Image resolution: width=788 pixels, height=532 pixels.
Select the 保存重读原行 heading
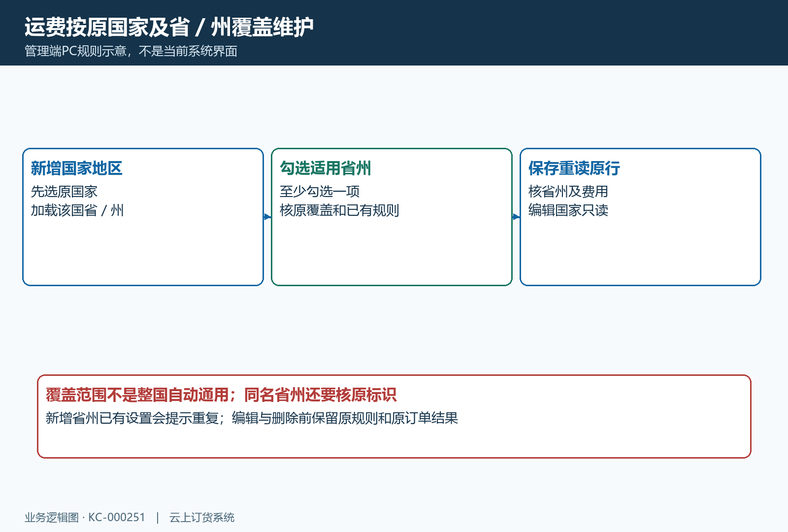pos(574,168)
